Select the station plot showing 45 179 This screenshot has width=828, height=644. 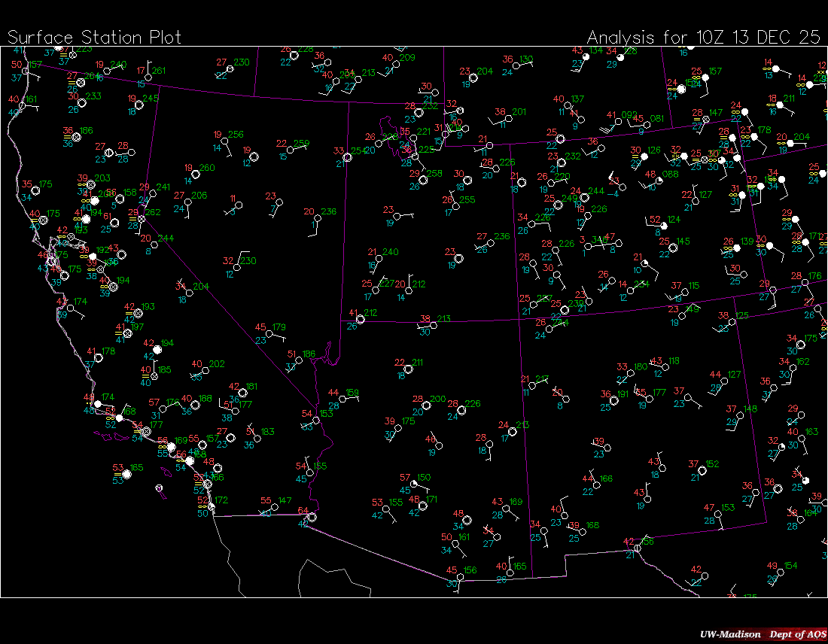click(x=269, y=333)
